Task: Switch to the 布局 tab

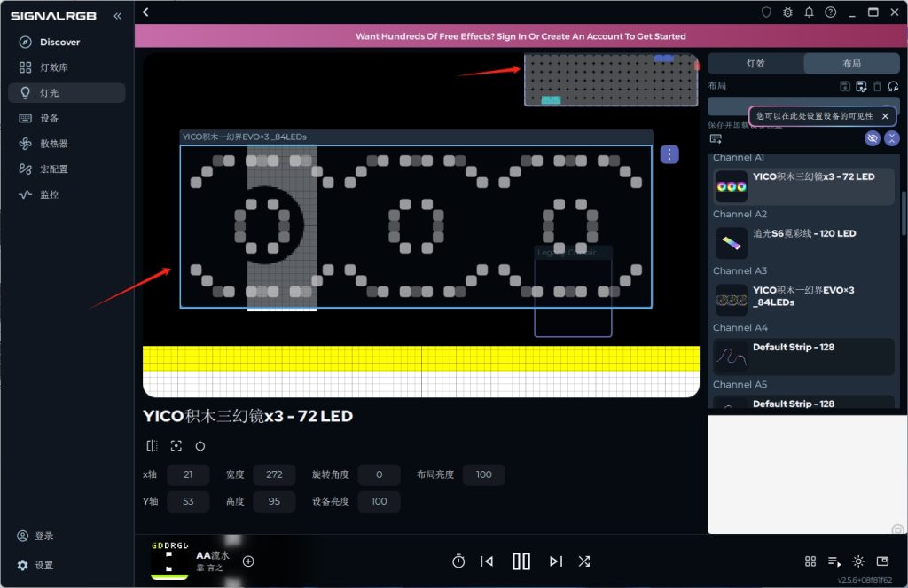Action: tap(852, 64)
